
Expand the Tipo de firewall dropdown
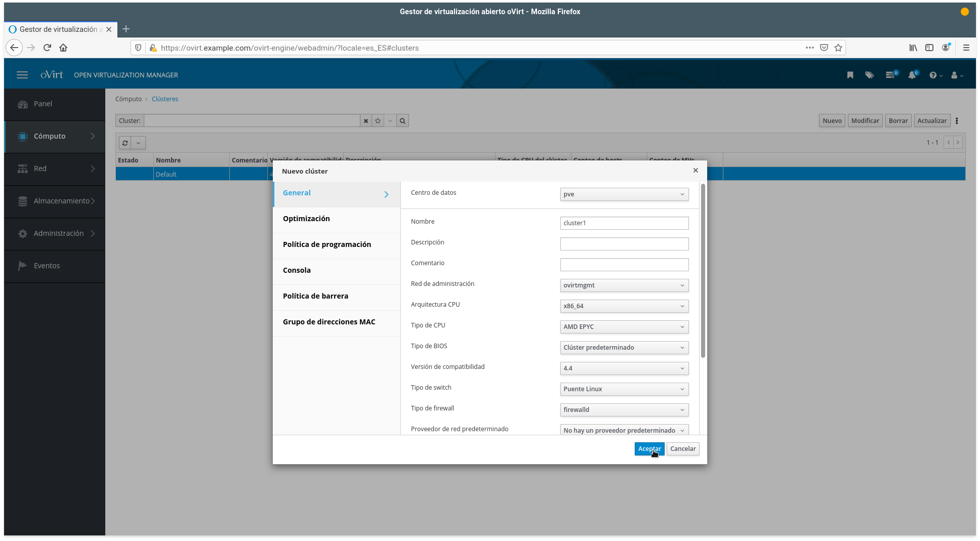[624, 410]
